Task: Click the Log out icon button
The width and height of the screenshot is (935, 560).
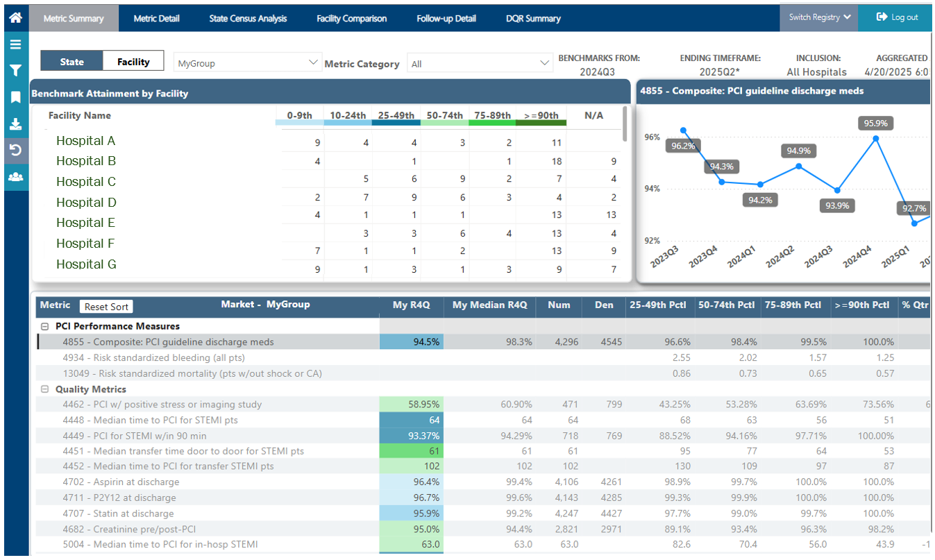Action: [897, 17]
